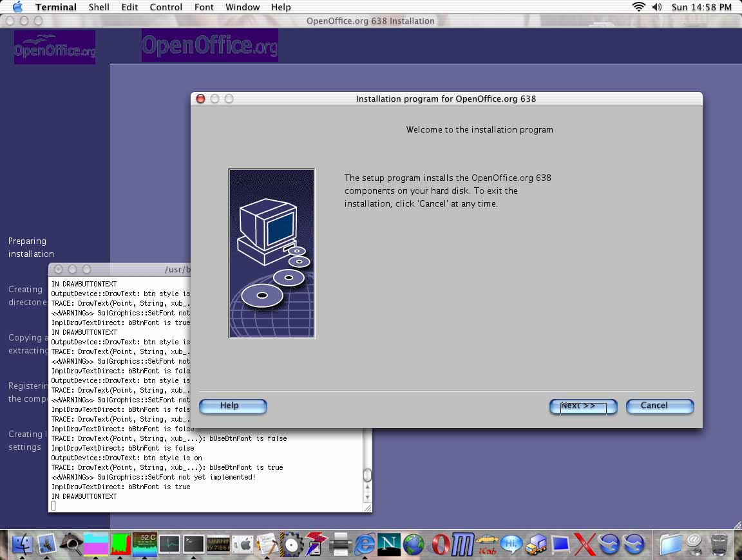Open the Window menu

coord(242,7)
